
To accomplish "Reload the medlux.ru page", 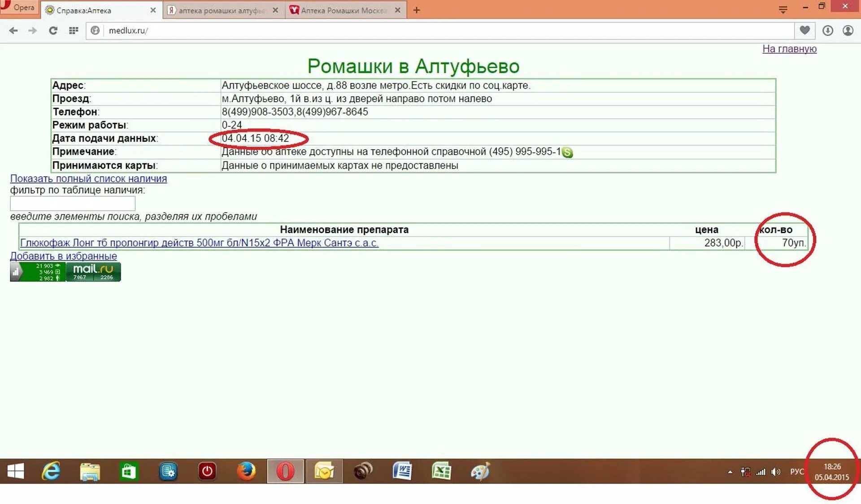I will (x=53, y=30).
